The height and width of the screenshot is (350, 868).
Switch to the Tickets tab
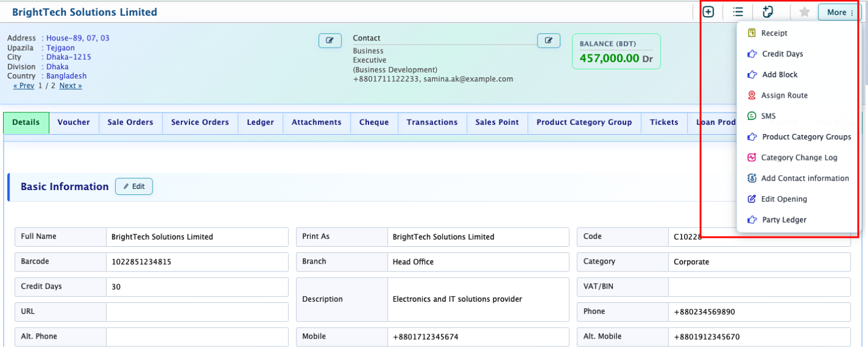point(664,122)
